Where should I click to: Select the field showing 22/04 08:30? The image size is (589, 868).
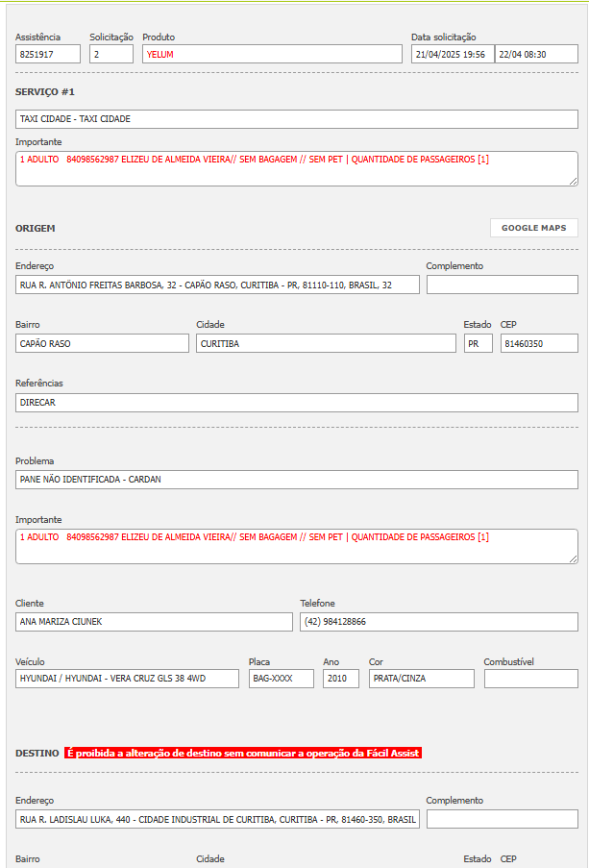(536, 55)
